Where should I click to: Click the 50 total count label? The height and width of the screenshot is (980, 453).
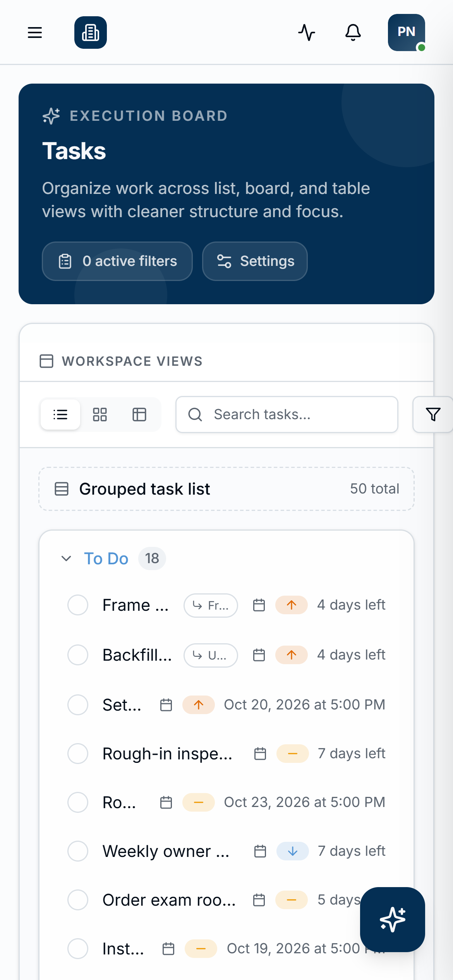pyautogui.click(x=375, y=489)
